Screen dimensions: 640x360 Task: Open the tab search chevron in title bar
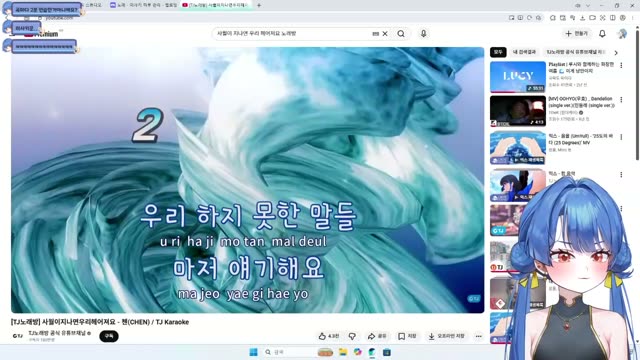[588, 6]
